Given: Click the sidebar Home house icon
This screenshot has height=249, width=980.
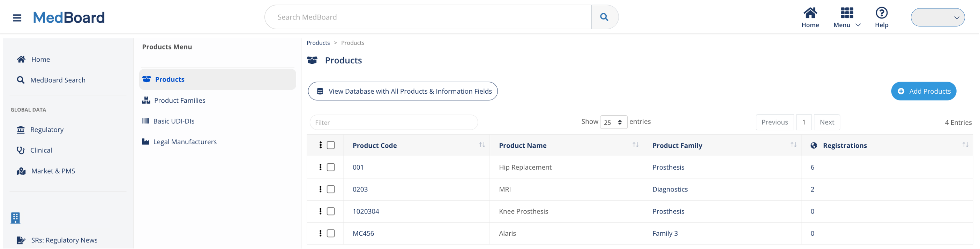Looking at the screenshot, I should pyautogui.click(x=21, y=59).
